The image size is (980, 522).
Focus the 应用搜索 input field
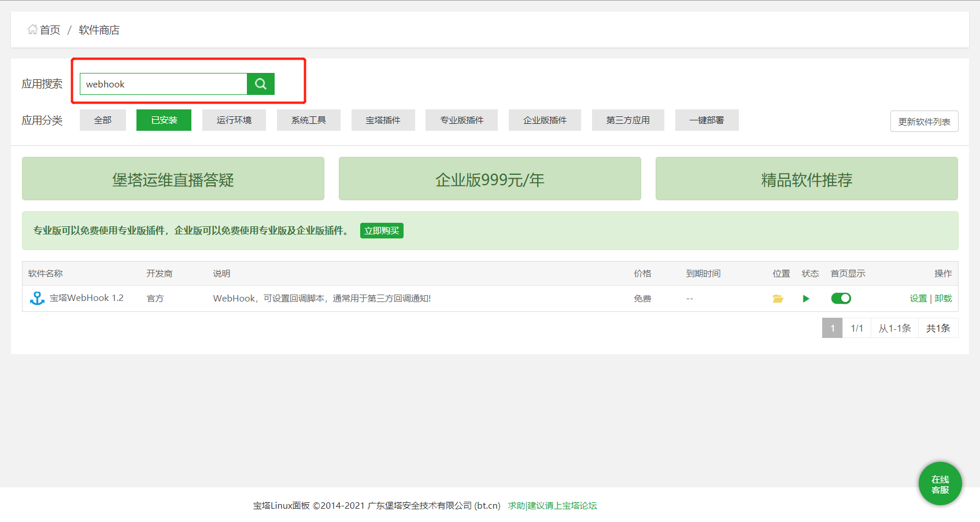click(164, 84)
